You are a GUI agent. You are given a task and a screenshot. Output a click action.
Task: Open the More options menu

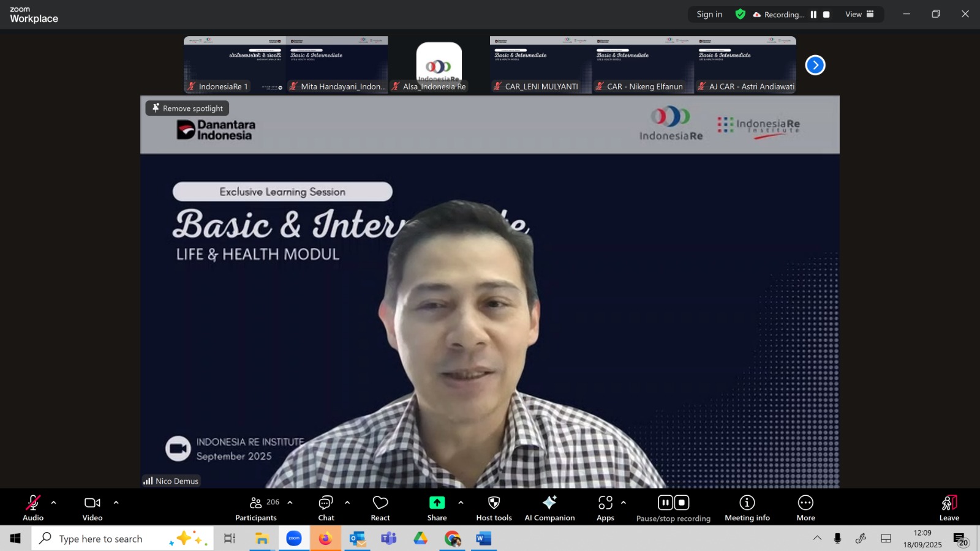pyautogui.click(x=805, y=508)
